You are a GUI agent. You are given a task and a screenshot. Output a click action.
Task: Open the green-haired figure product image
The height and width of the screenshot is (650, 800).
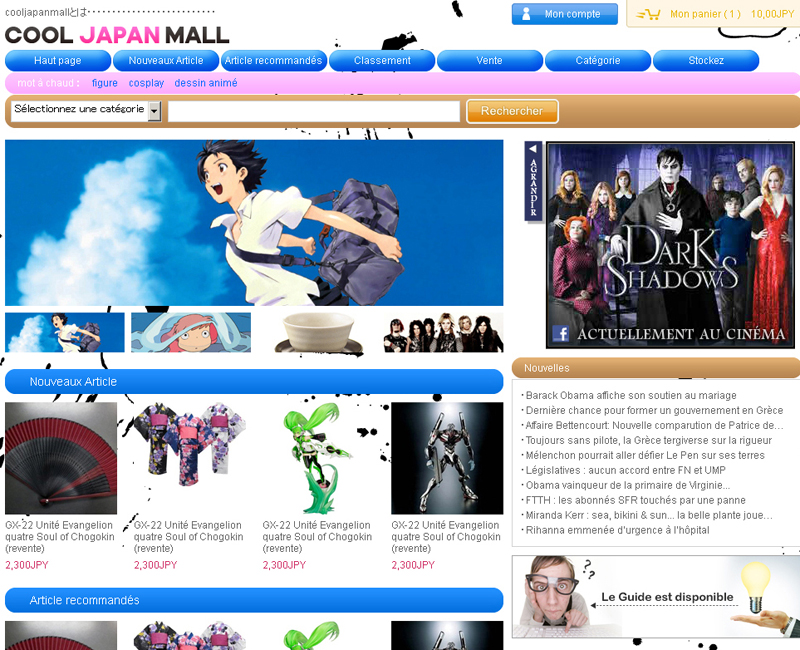[318, 458]
